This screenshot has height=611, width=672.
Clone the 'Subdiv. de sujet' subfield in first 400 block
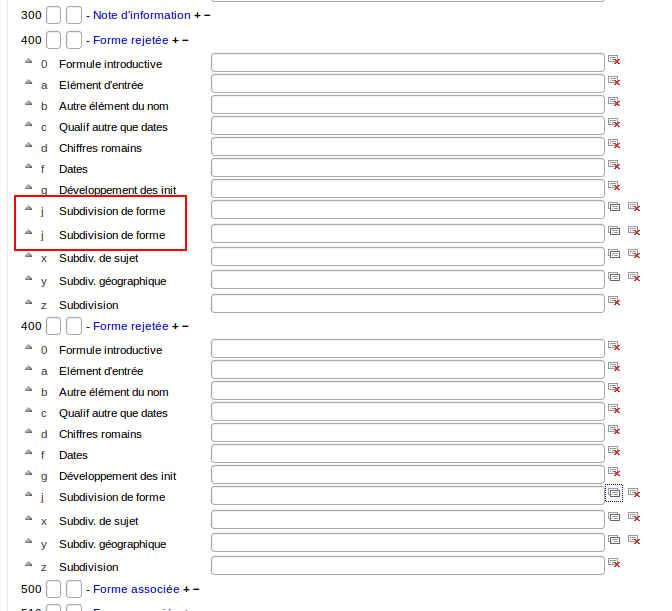[614, 254]
